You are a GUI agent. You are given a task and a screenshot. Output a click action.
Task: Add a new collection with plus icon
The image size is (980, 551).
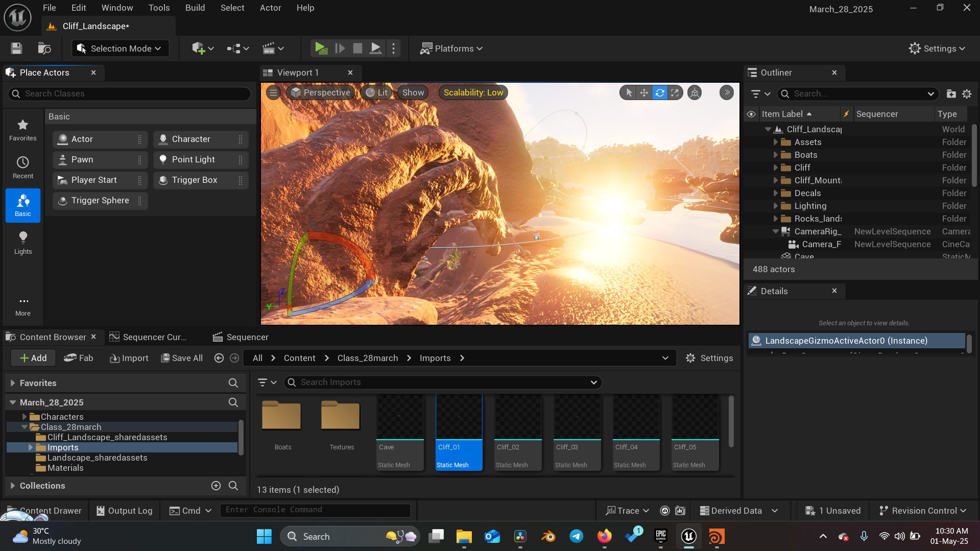click(x=216, y=486)
